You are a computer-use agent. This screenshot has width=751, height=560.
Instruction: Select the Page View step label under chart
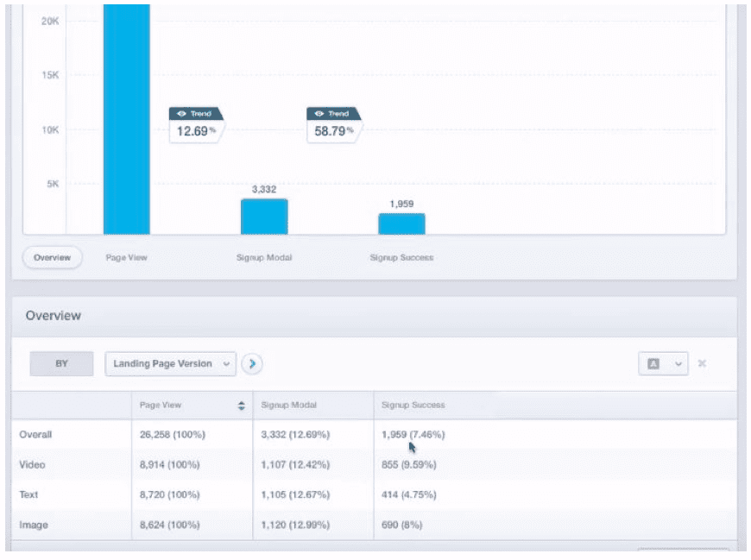click(126, 258)
